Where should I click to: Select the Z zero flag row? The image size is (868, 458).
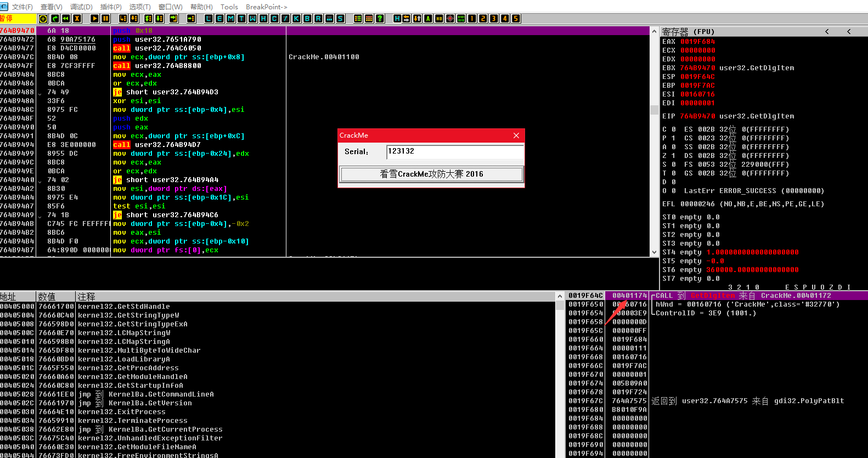coord(725,156)
